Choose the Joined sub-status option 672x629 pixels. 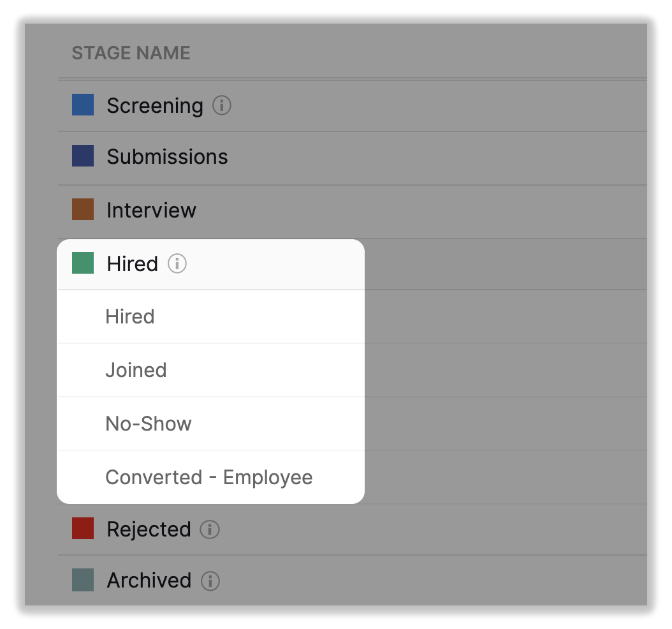(136, 371)
